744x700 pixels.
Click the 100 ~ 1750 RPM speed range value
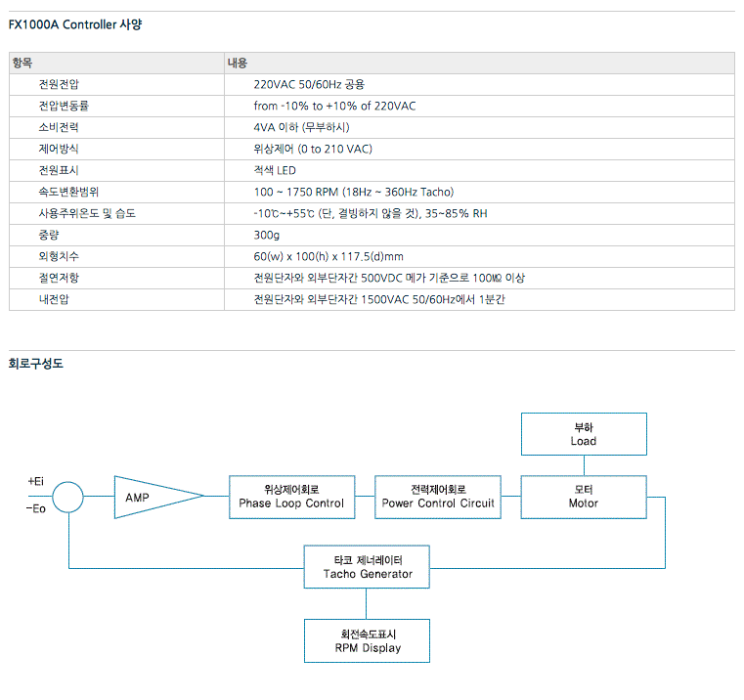(353, 193)
